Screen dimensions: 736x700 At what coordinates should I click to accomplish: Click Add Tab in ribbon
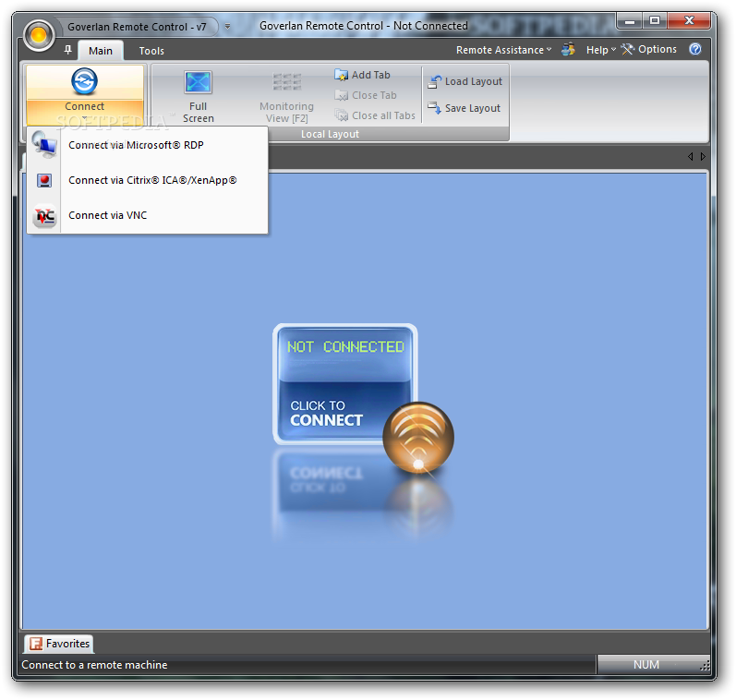[362, 75]
